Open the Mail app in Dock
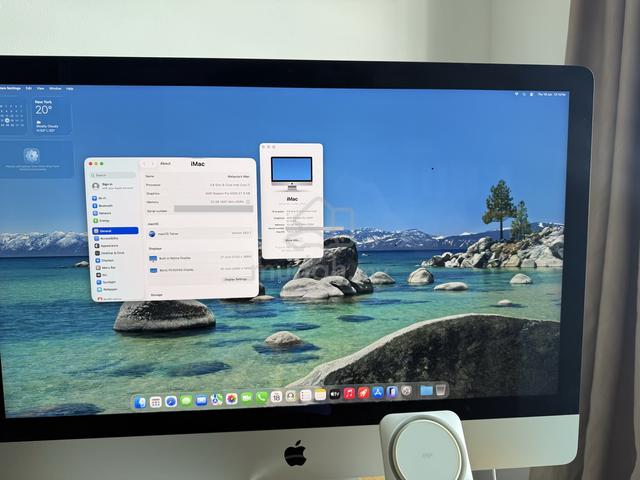Screen dimensions: 640x480 pyautogui.click(x=201, y=400)
